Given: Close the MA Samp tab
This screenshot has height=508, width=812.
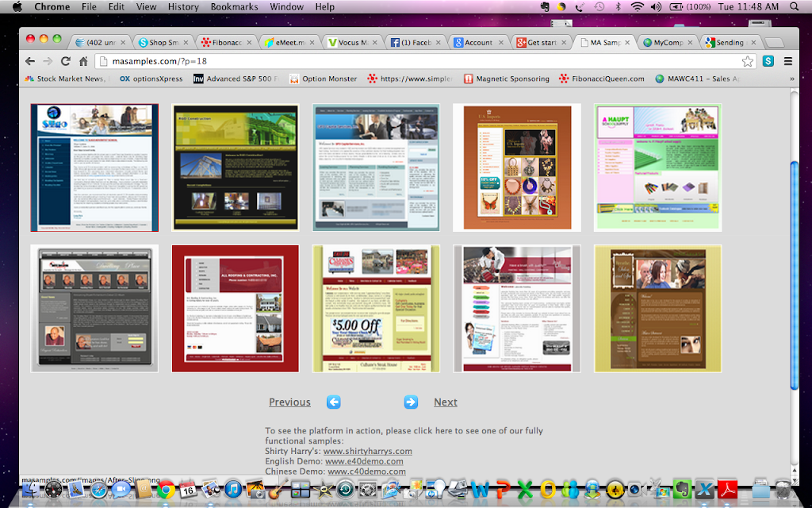Looking at the screenshot, I should [627, 43].
